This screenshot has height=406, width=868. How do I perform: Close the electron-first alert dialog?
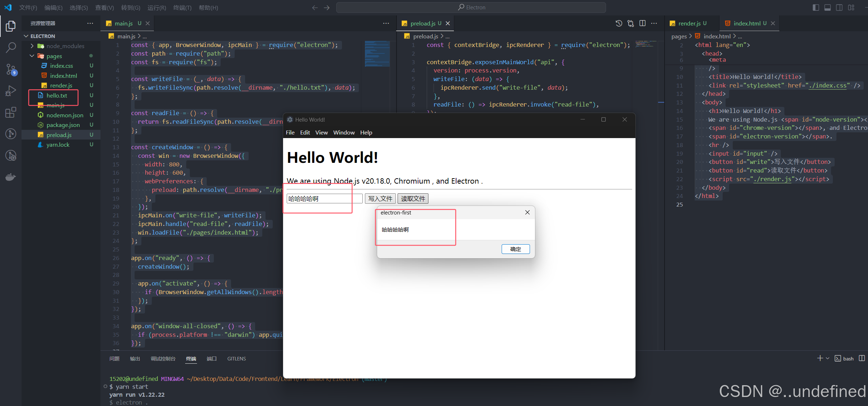click(x=527, y=212)
